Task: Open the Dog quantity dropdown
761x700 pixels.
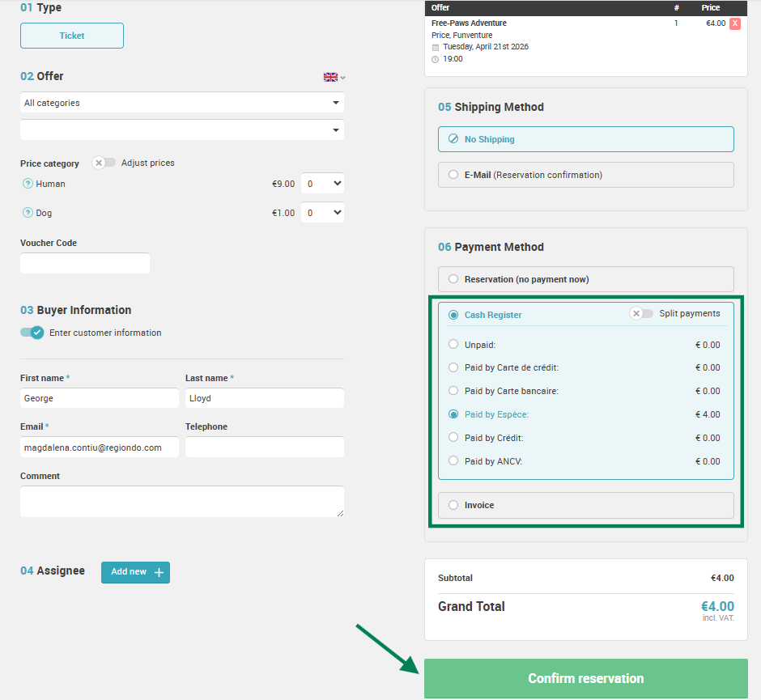Action: pyautogui.click(x=322, y=213)
